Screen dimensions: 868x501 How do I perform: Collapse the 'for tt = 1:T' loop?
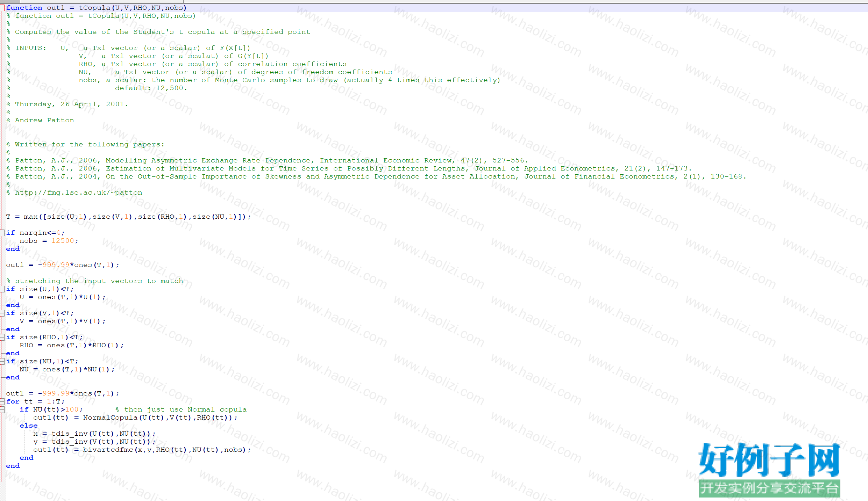click(2, 401)
